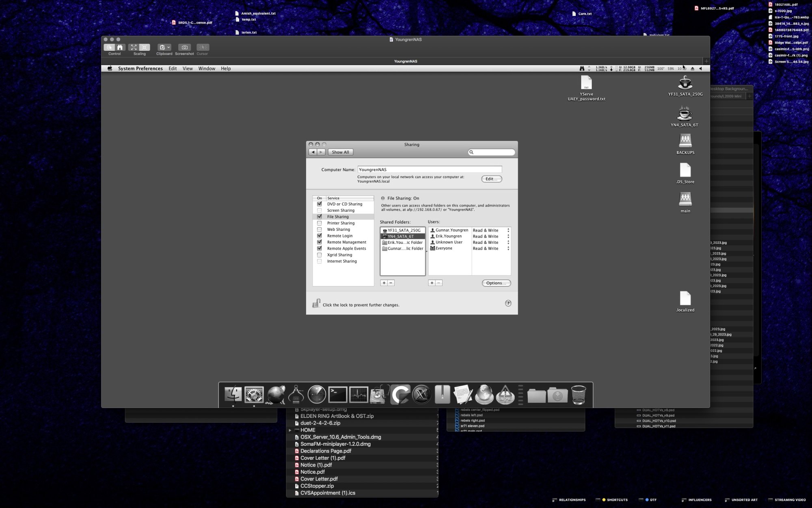The width and height of the screenshot is (812, 508).
Task: Uncheck the Remote Login service
Action: pyautogui.click(x=320, y=236)
